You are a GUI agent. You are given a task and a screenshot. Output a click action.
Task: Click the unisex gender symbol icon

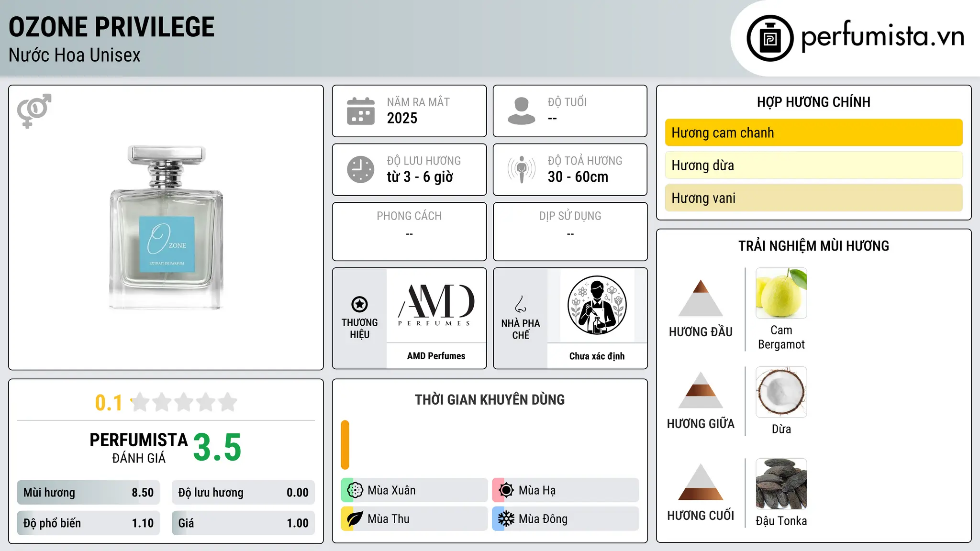tap(34, 111)
